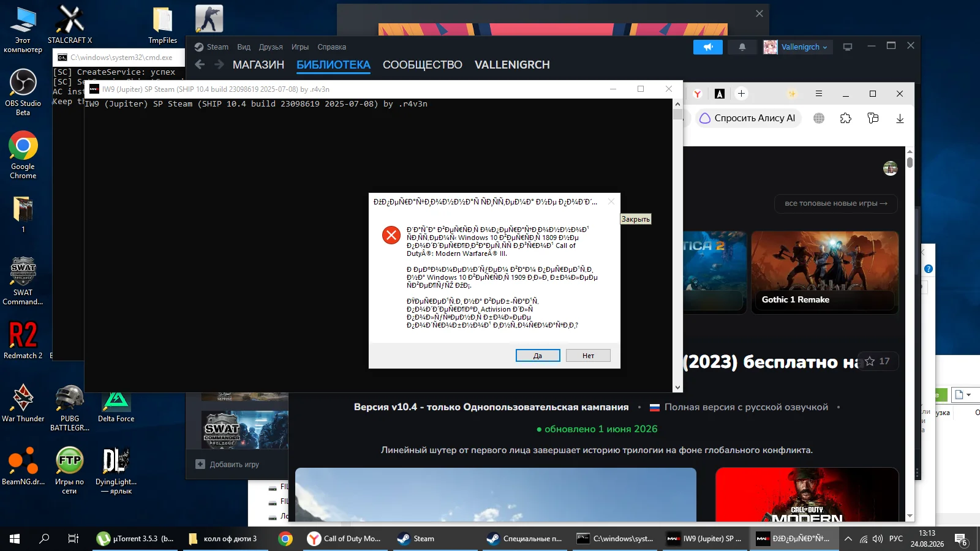Image resolution: width=980 pixels, height=551 pixels.
Task: Open the Вид menu in Steam
Action: 244,47
